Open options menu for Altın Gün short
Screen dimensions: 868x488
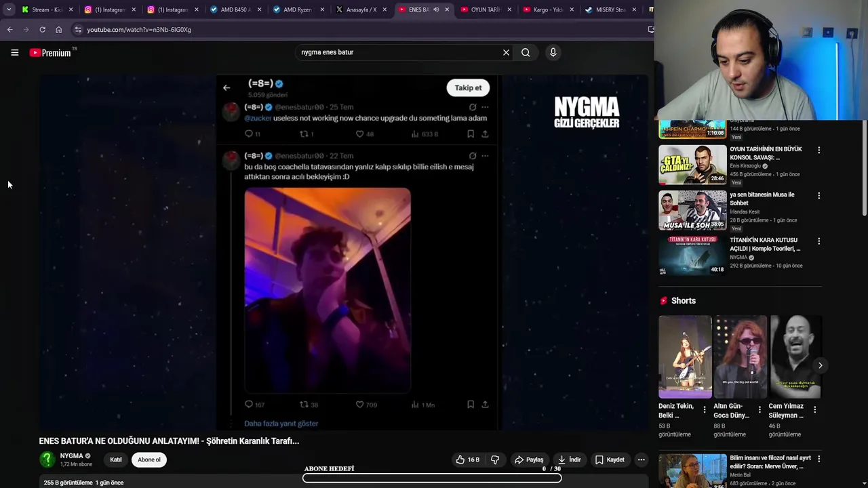tap(759, 409)
